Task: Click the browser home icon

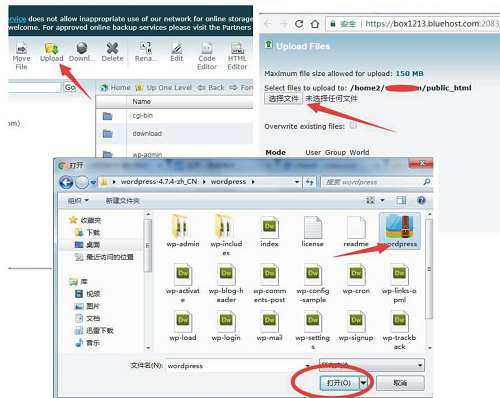Action: click(x=315, y=24)
